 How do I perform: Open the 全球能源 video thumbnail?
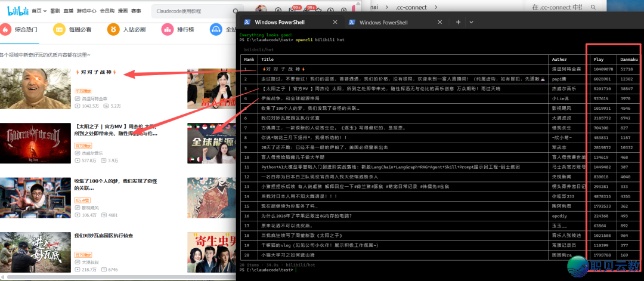212,143
